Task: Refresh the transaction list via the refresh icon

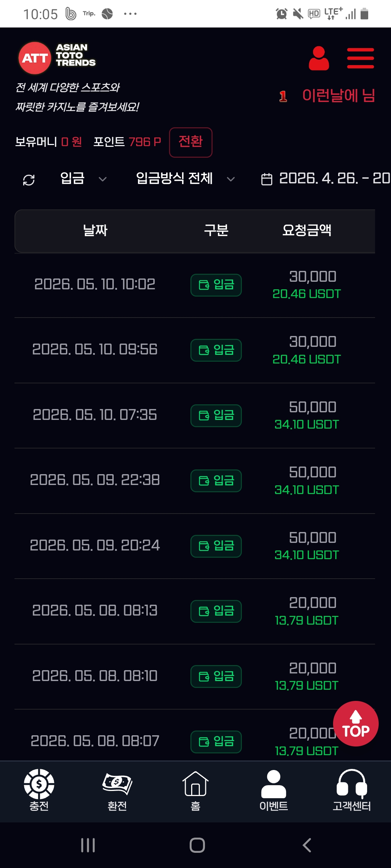Action: pyautogui.click(x=29, y=180)
